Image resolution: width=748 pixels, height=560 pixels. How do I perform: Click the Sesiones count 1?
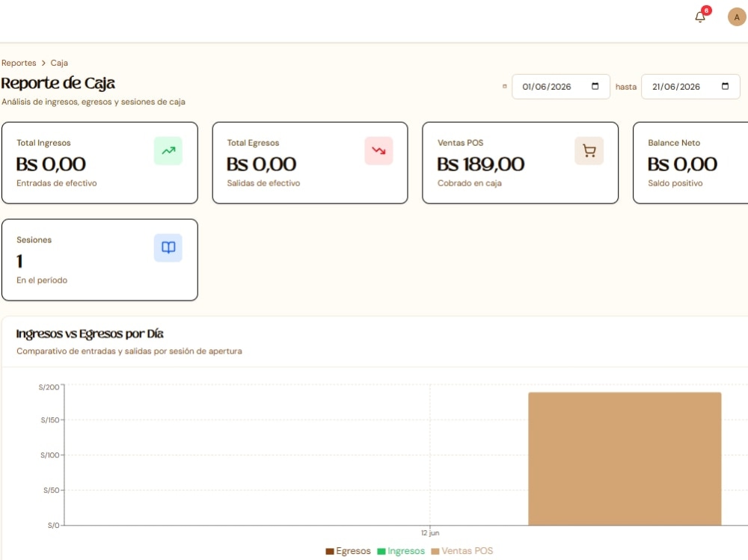[x=19, y=261]
